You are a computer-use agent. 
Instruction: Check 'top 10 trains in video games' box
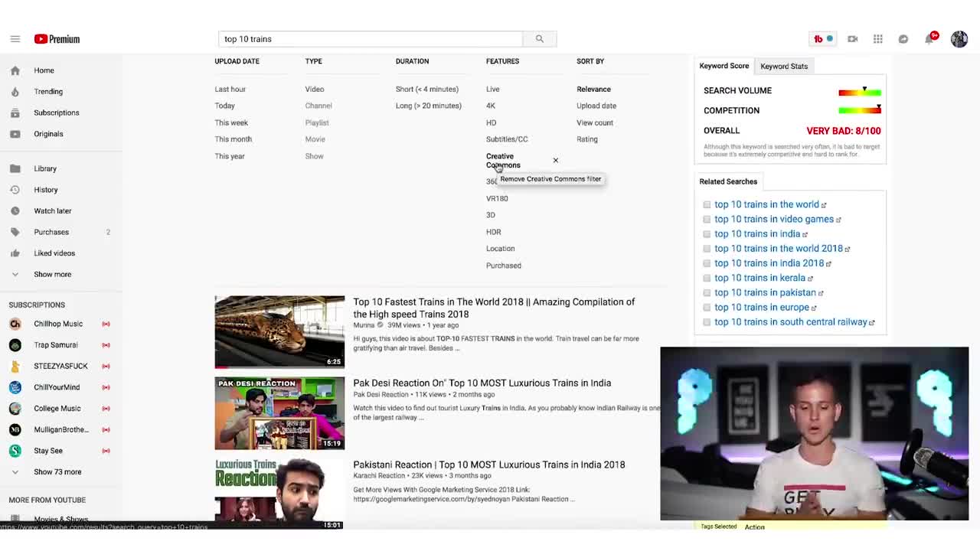707,219
